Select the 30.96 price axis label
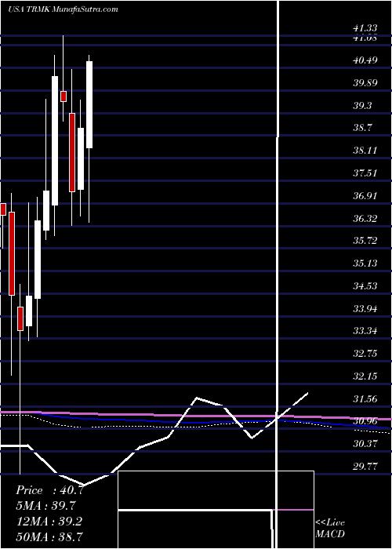The image size is (392, 549). (x=365, y=421)
